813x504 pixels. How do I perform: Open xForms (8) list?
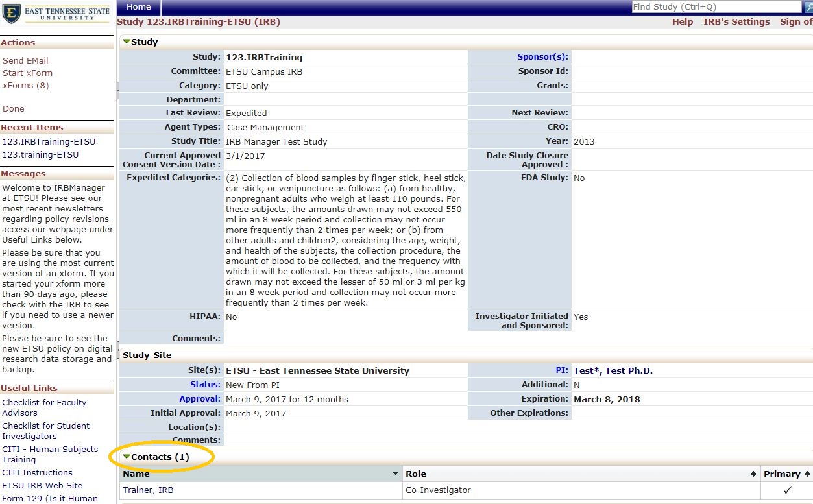click(x=25, y=85)
